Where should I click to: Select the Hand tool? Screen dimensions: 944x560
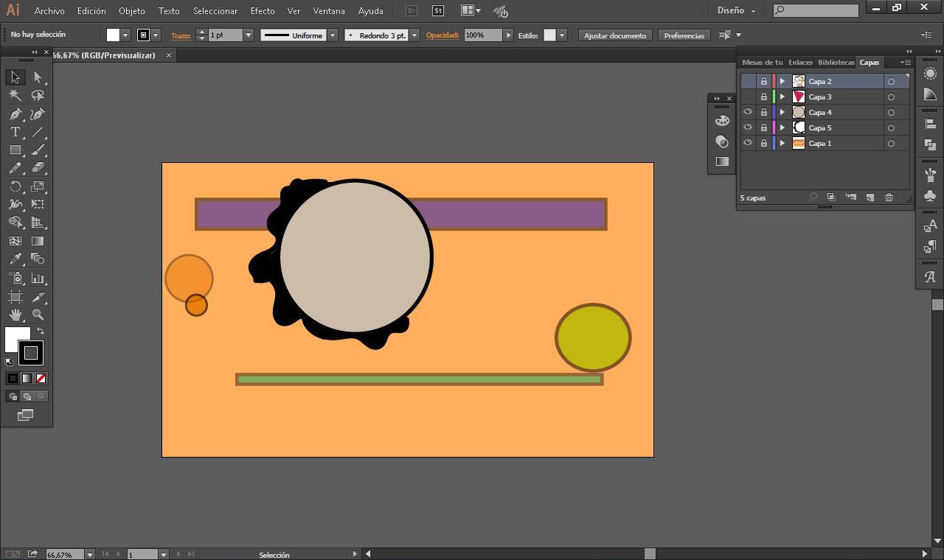point(15,315)
